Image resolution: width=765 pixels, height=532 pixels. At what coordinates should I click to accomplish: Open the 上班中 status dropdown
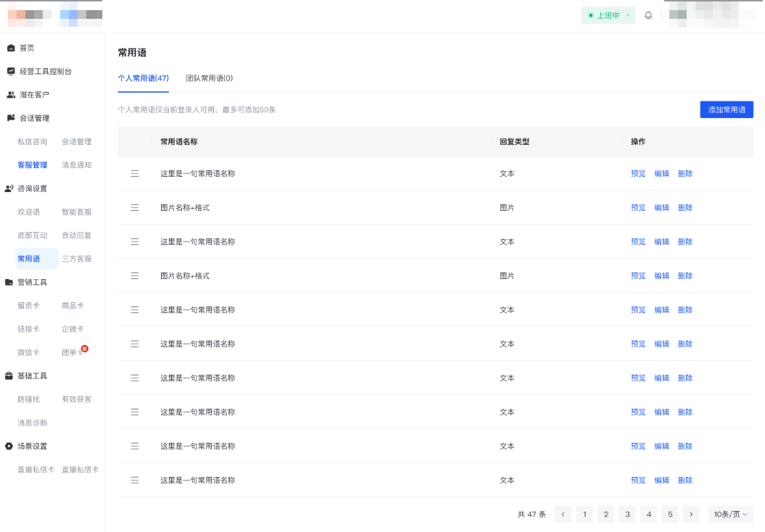coord(608,15)
